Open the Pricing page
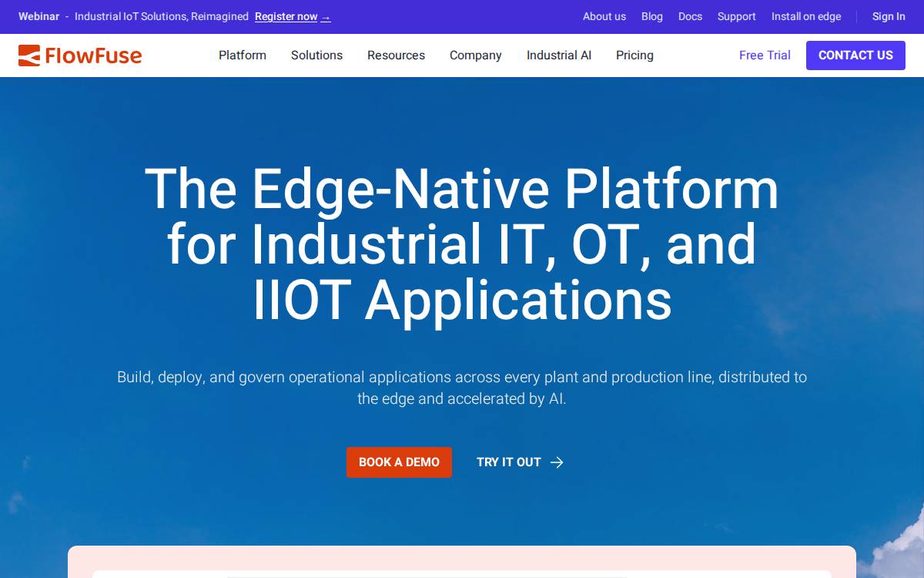The width and height of the screenshot is (924, 578). point(634,55)
